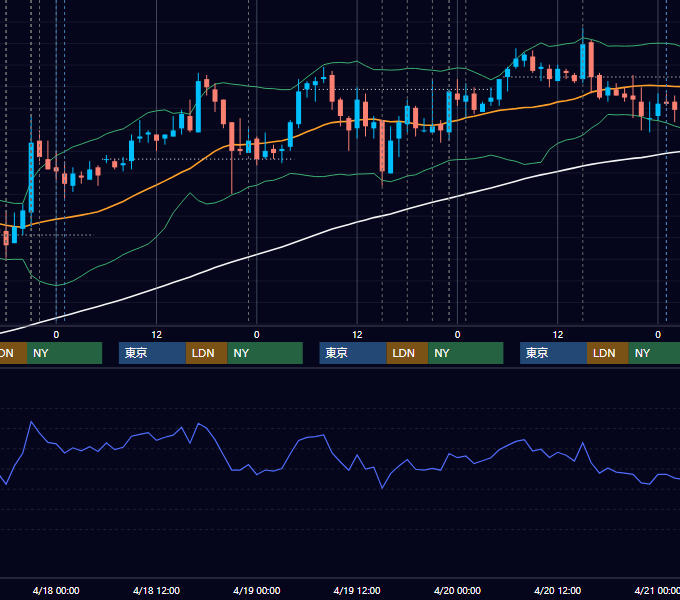Click the 4/18 00:00 date label
680x600 pixels.
coord(56,590)
